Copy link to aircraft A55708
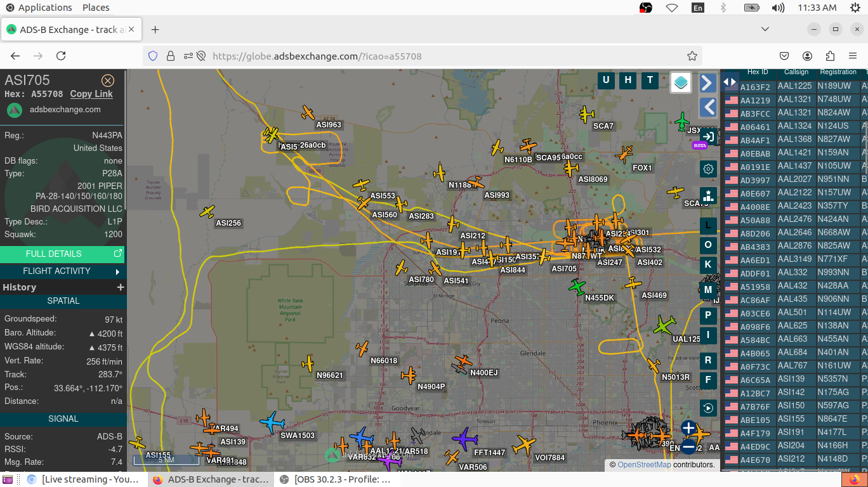This screenshot has height=487, width=868. (x=91, y=94)
